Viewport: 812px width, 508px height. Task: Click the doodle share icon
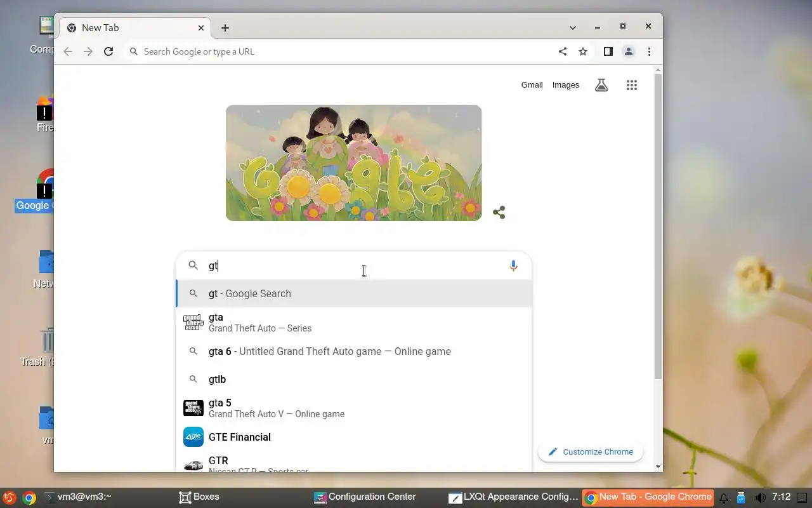click(499, 212)
